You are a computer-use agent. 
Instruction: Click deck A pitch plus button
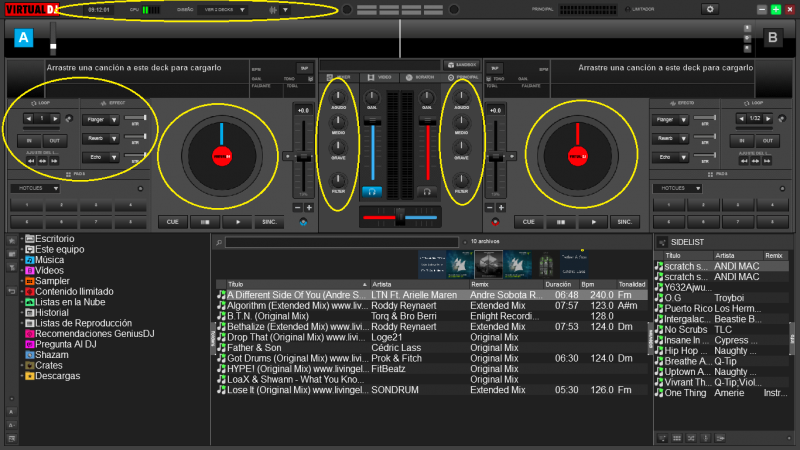click(309, 208)
